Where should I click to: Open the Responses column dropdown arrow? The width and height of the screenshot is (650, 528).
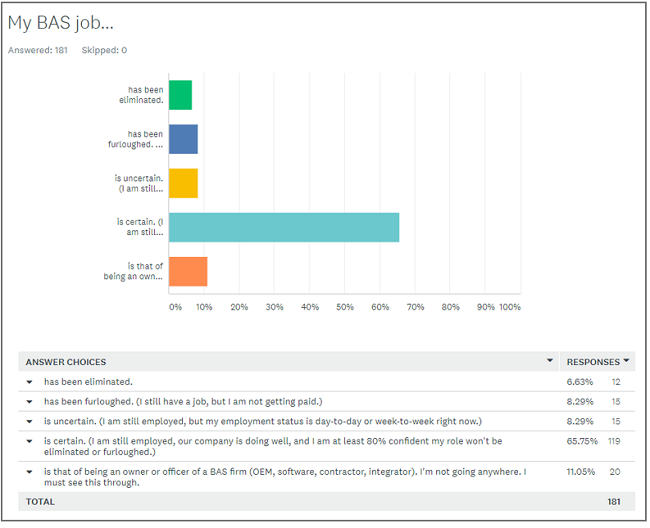[626, 361]
